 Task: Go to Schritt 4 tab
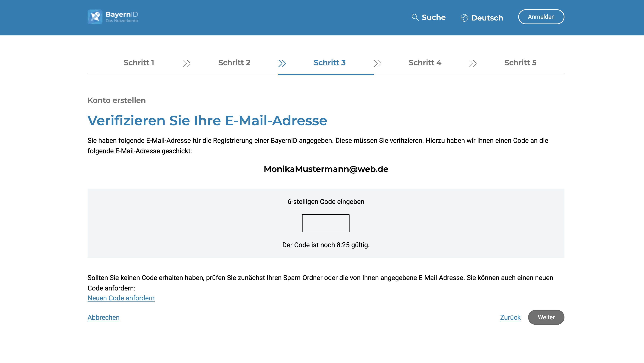coord(425,62)
